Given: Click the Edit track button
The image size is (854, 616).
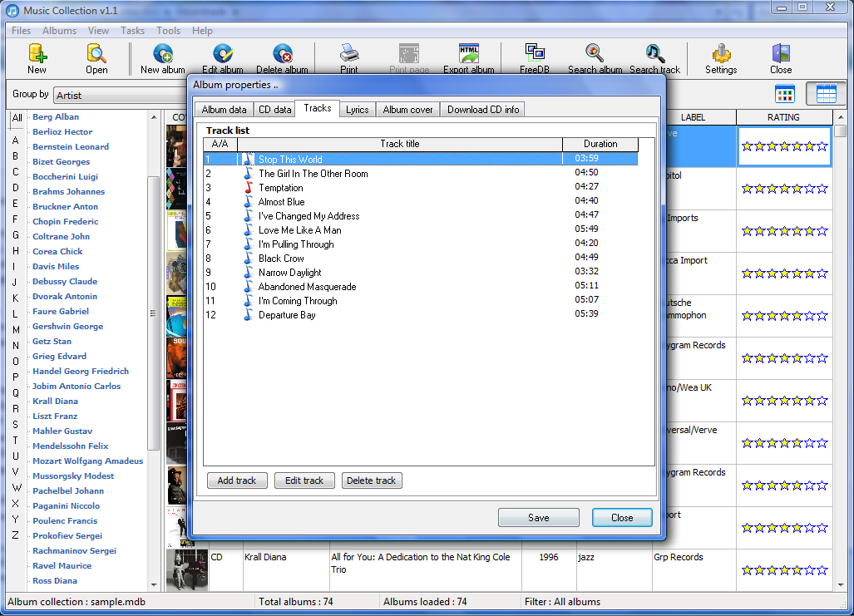Looking at the screenshot, I should pyautogui.click(x=304, y=480).
